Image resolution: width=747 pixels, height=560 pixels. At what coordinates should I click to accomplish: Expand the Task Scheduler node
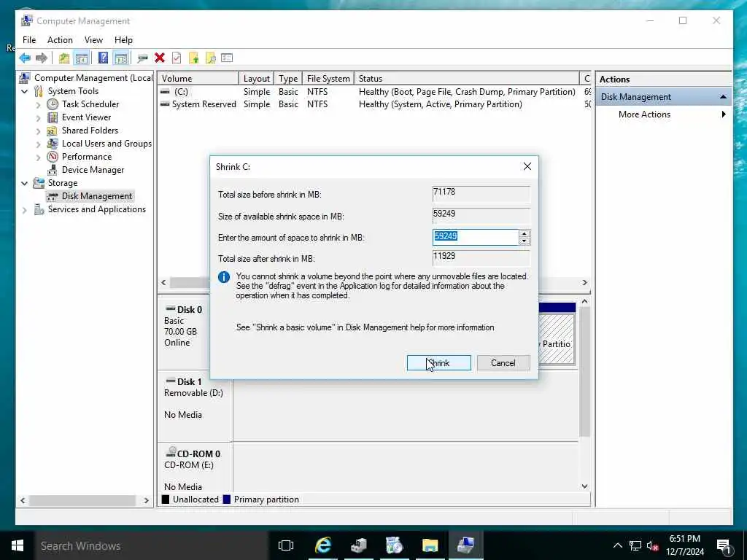[x=38, y=104]
